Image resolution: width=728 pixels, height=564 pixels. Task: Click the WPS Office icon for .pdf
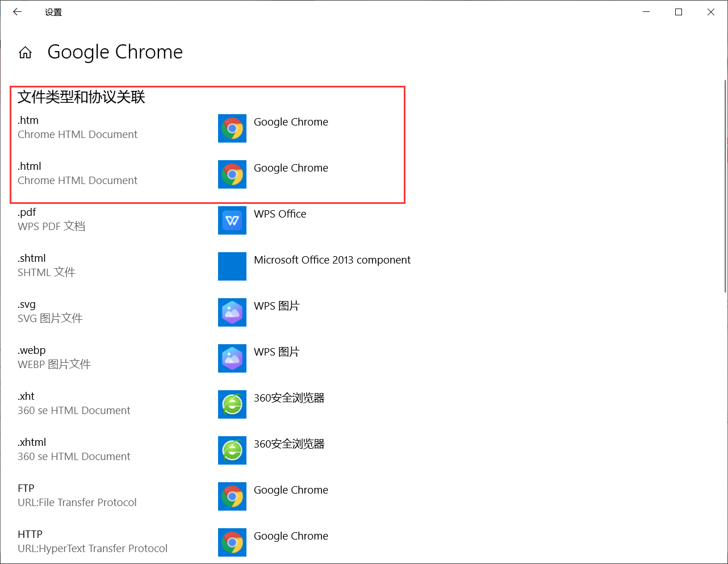232,220
